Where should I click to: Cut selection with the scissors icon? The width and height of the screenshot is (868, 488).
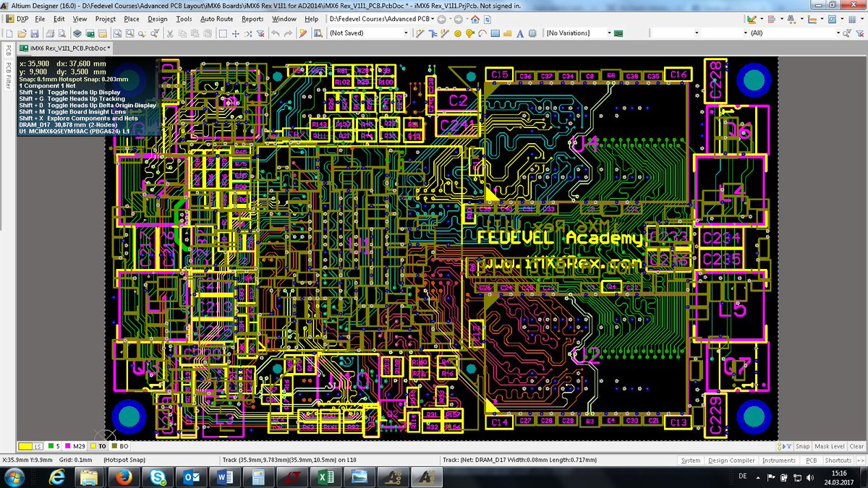pos(170,33)
